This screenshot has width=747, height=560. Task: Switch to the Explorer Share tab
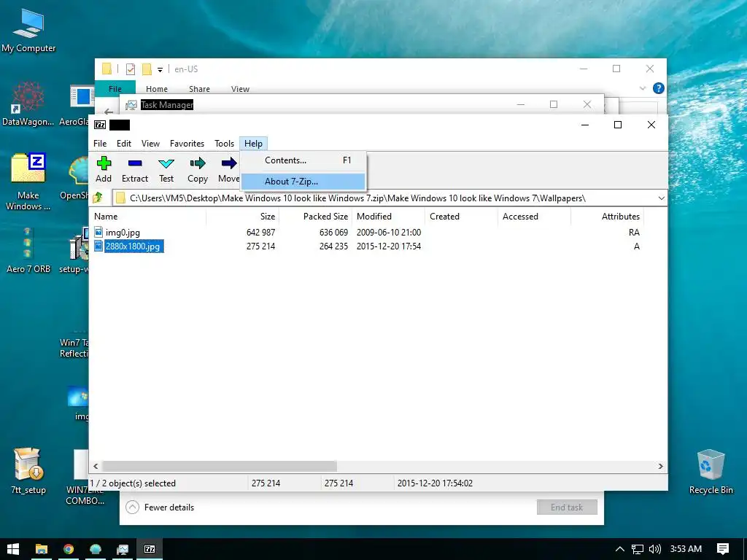point(199,88)
